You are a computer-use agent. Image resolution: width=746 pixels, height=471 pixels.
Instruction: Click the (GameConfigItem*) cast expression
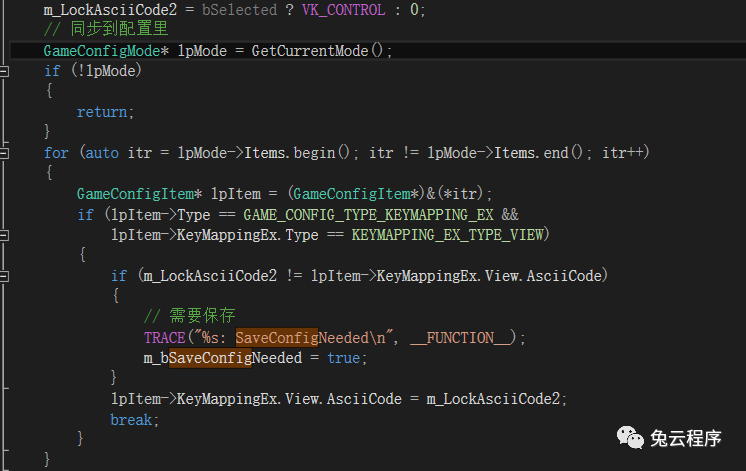tap(356, 194)
